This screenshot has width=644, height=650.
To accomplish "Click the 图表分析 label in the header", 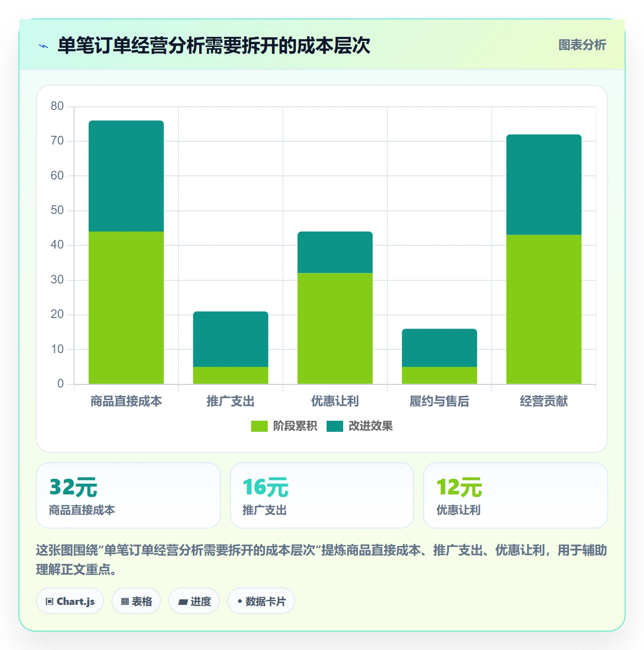I will click(x=582, y=45).
